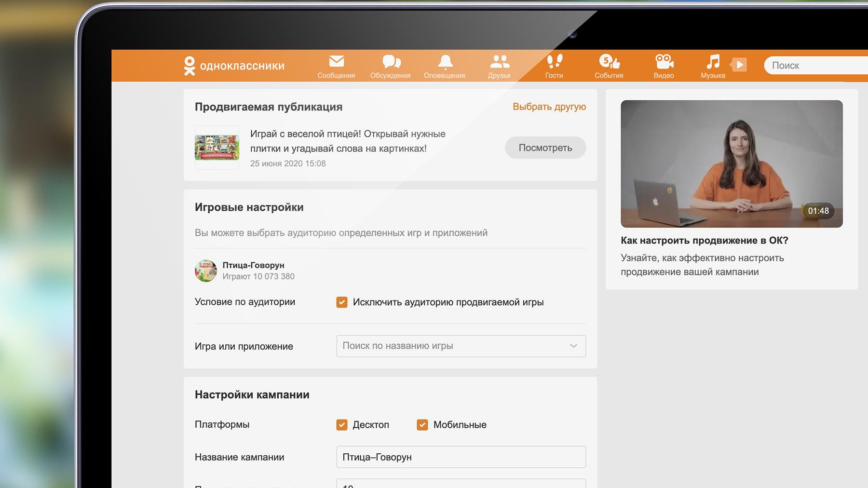The width and height of the screenshot is (868, 488).
Task: Open the Поиск по названию игры dropdown
Action: coord(461,346)
